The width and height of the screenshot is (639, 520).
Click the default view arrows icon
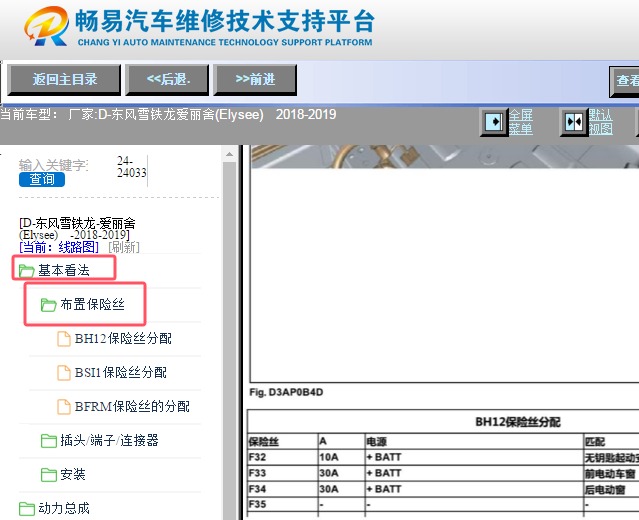pyautogui.click(x=574, y=121)
